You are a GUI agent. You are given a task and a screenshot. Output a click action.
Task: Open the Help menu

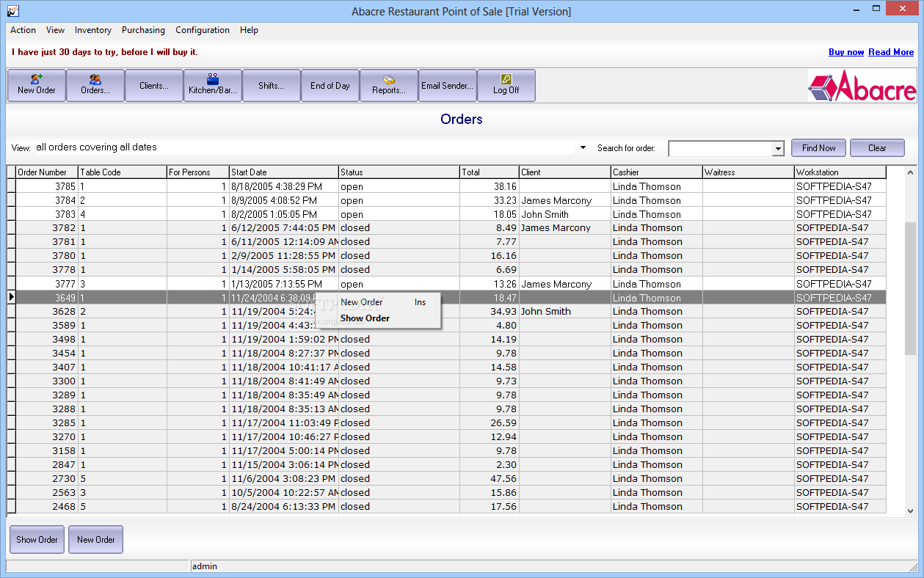click(249, 30)
